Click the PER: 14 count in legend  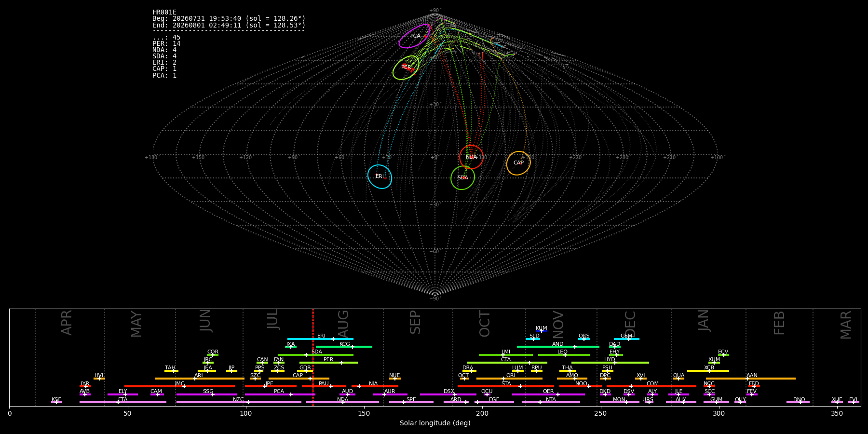pyautogui.click(x=166, y=44)
